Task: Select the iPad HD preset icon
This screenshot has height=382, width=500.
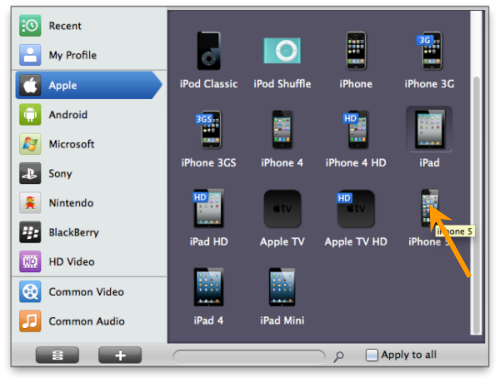Action: tap(209, 208)
